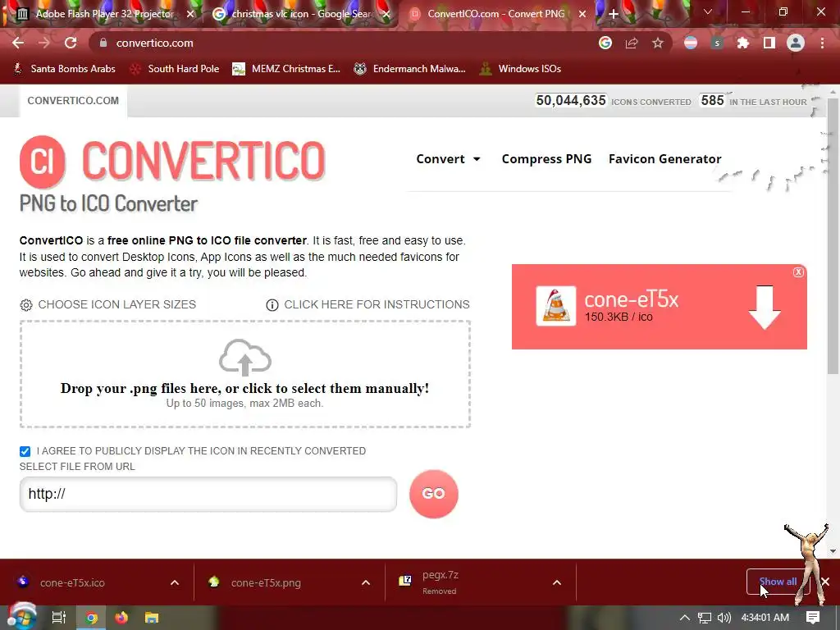
Task: Open cone-eT5x.png from downloads bar
Action: click(267, 582)
